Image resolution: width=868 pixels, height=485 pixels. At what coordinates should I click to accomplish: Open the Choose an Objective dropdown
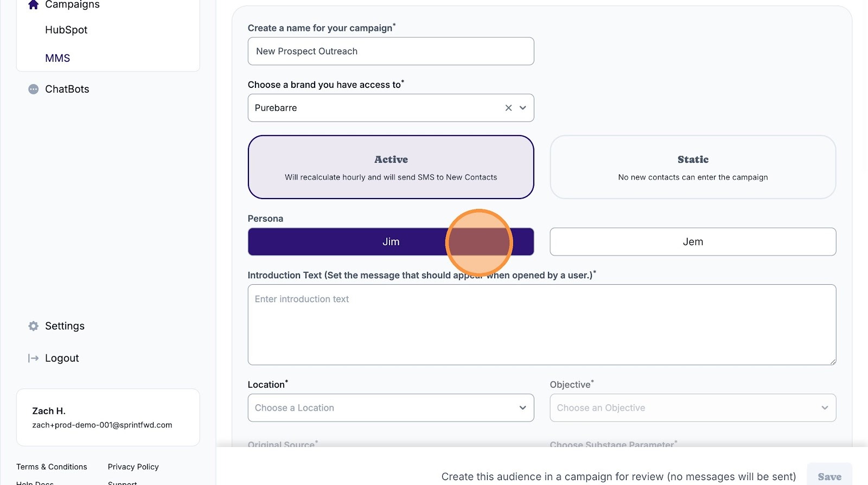click(692, 408)
